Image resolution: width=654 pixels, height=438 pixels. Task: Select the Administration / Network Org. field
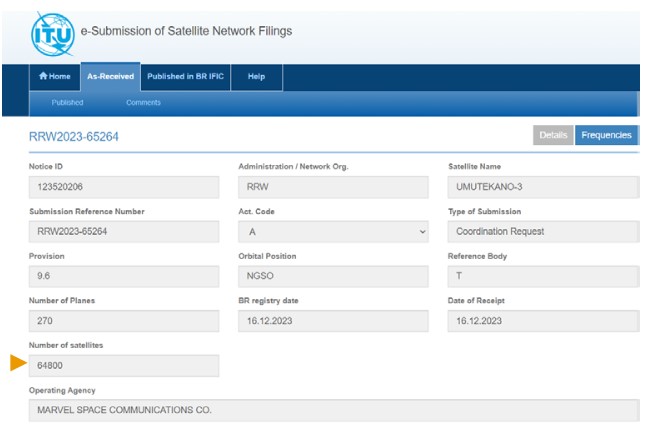[x=333, y=187]
